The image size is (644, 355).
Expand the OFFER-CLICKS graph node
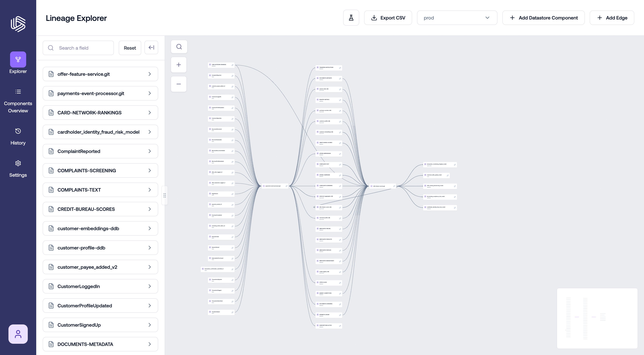tap(340, 283)
